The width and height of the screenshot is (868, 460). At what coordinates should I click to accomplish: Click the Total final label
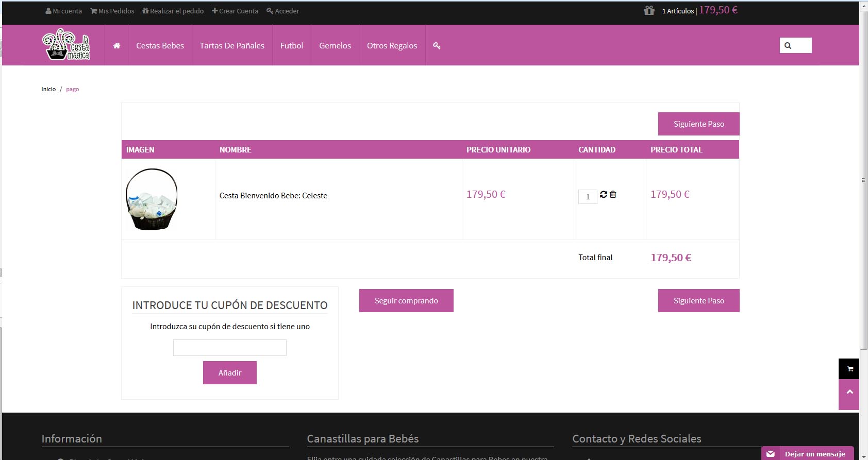[595, 258]
